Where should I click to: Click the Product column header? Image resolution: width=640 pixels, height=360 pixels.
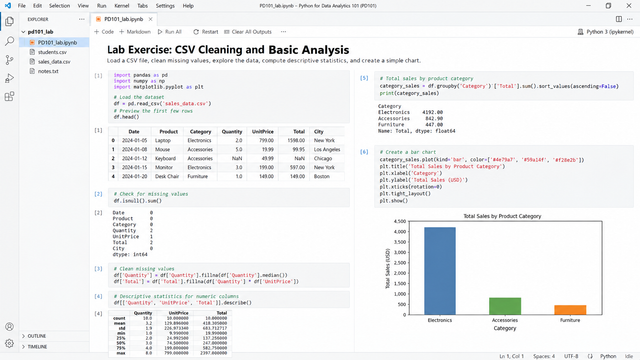coord(169,131)
